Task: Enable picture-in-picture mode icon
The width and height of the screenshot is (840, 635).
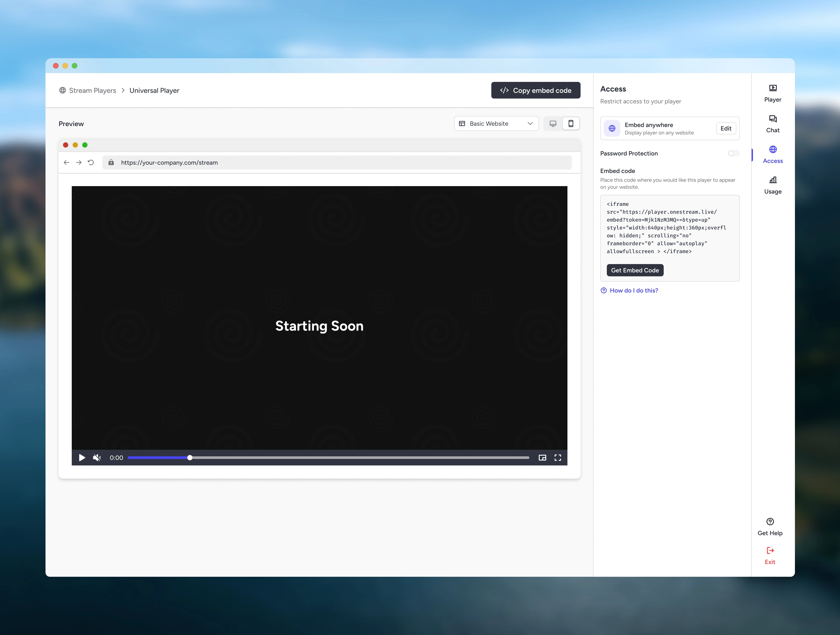Action: pos(542,458)
